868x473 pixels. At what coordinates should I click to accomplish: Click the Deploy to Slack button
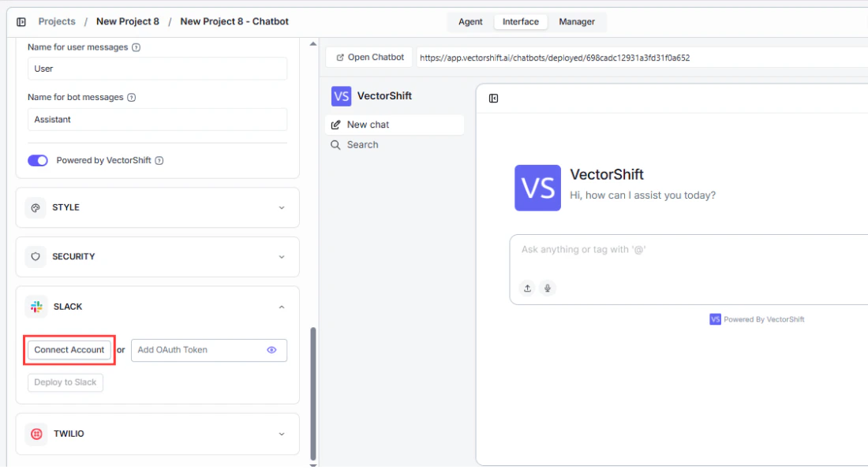[x=65, y=383]
